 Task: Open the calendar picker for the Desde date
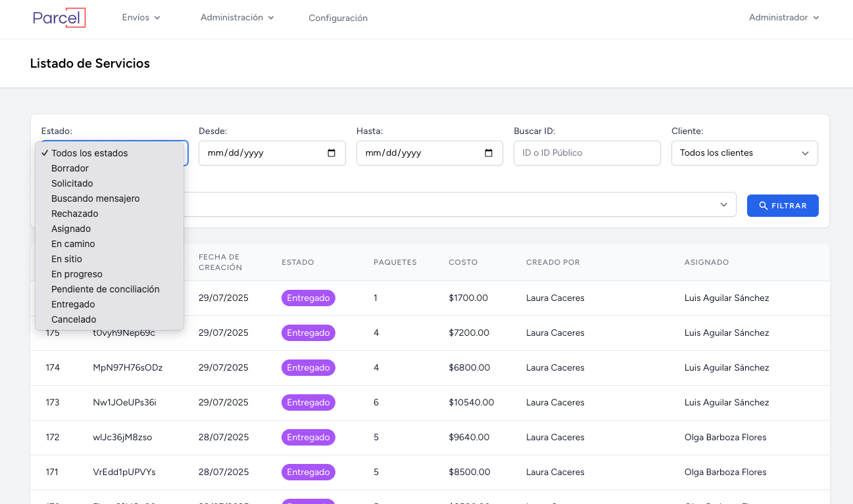[333, 152]
